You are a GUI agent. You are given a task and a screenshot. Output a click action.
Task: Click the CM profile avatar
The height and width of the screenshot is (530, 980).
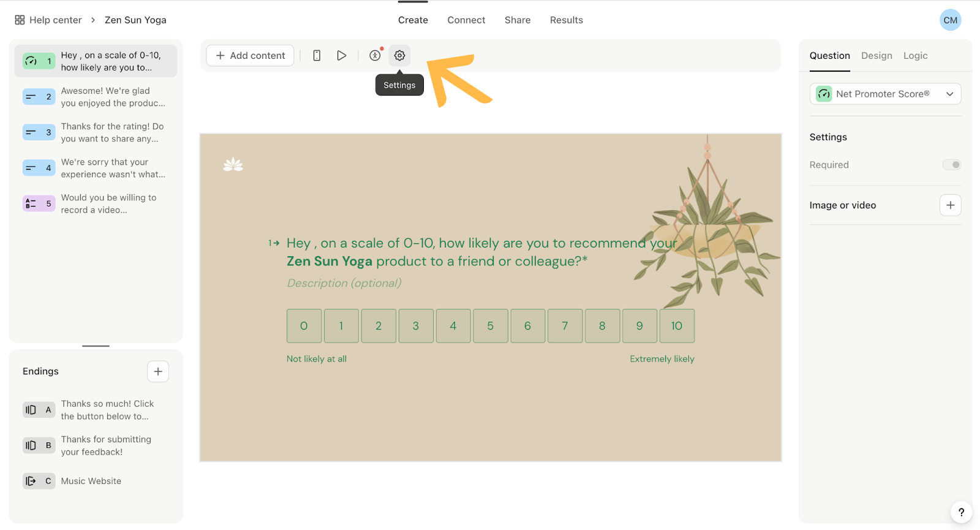click(950, 20)
